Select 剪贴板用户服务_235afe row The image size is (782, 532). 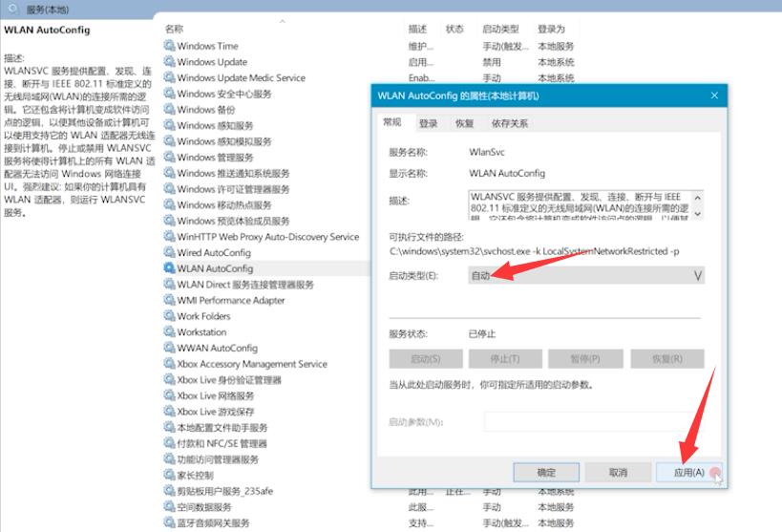(x=225, y=491)
